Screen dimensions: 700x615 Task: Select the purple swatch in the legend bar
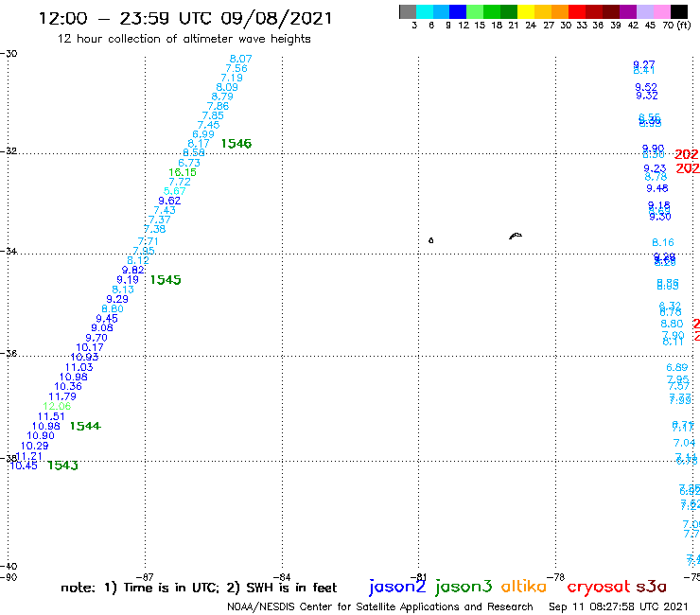click(x=628, y=11)
